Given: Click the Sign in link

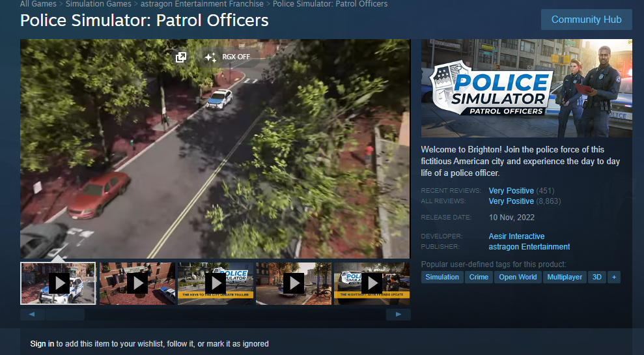Looking at the screenshot, I should pyautogui.click(x=42, y=344).
